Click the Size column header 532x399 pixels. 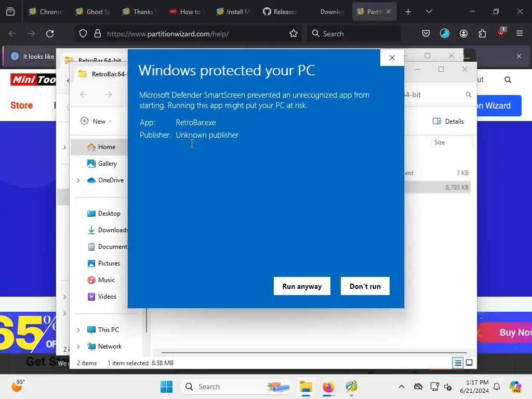click(x=440, y=142)
